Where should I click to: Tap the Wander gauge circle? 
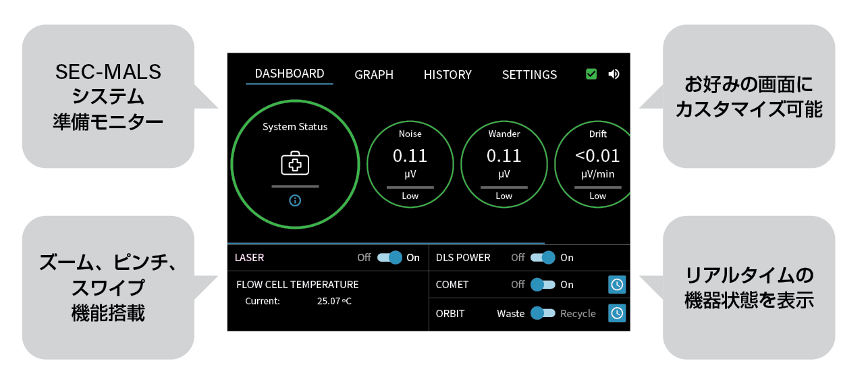point(504,165)
